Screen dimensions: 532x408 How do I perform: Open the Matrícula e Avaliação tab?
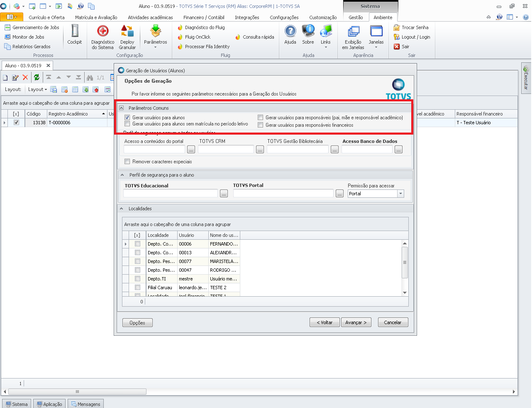96,17
